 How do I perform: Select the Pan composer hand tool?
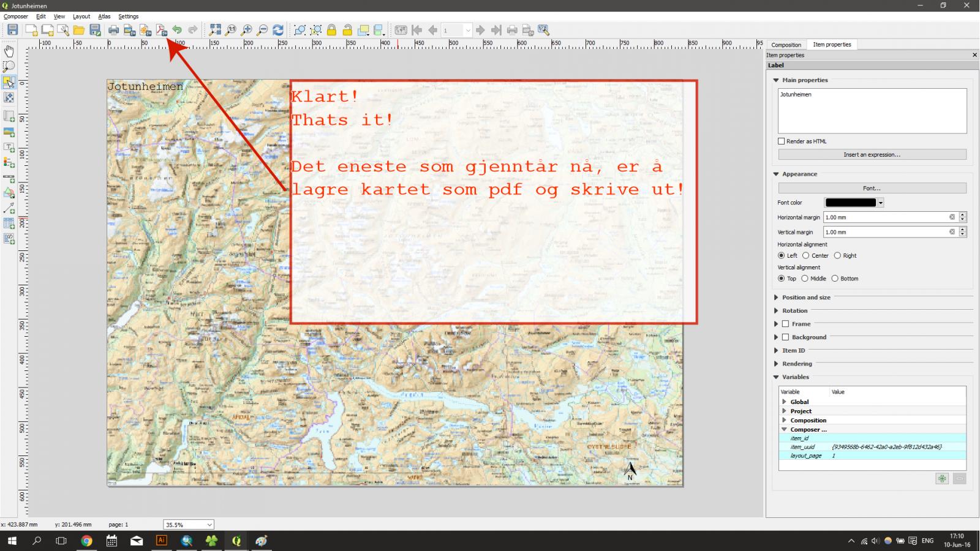coord(9,51)
